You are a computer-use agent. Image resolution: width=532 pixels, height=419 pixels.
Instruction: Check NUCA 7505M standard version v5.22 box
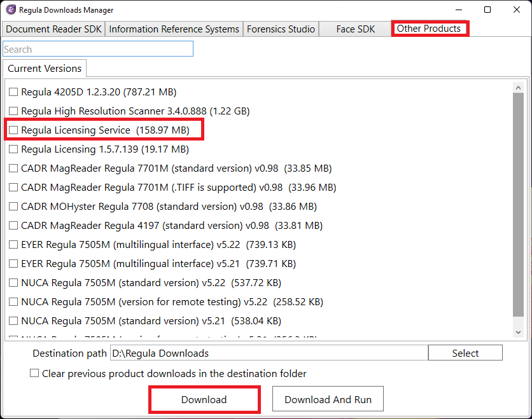pos(13,282)
